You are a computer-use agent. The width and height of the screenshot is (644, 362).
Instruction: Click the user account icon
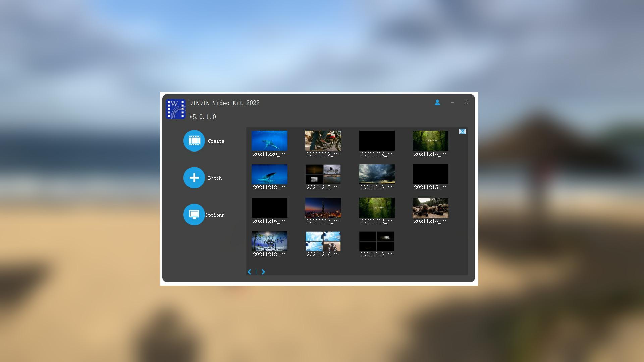click(x=437, y=103)
